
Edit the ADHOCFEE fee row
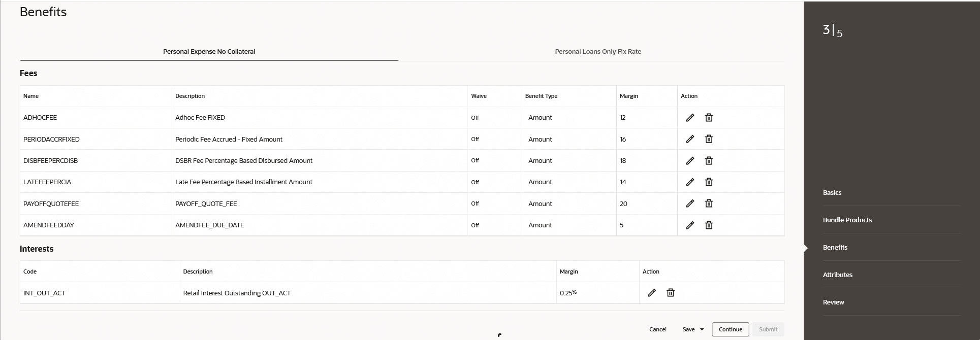point(690,118)
